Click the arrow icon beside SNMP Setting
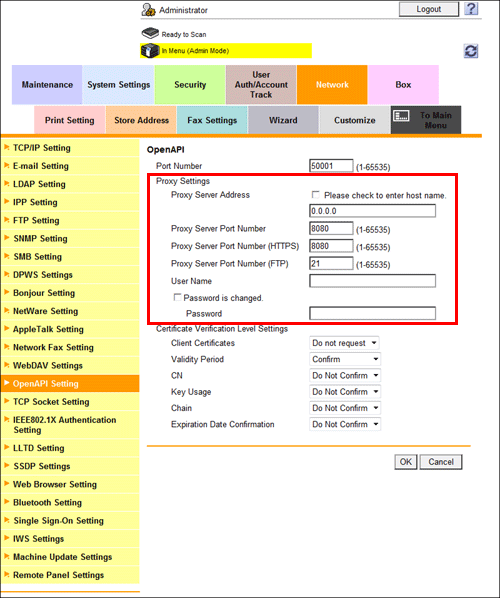 pos(6,238)
